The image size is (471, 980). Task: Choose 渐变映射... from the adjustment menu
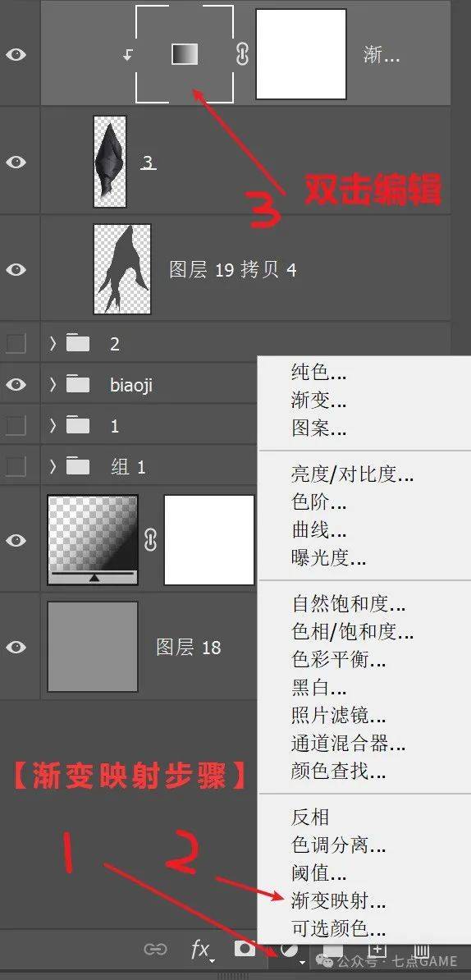[x=338, y=900]
